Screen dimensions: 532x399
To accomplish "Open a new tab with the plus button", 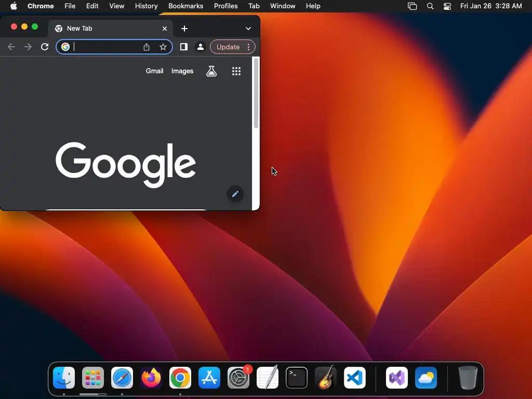I will (x=184, y=29).
